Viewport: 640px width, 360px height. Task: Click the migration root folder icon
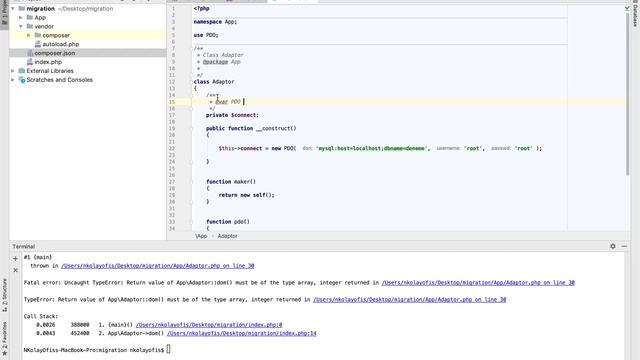pos(22,9)
